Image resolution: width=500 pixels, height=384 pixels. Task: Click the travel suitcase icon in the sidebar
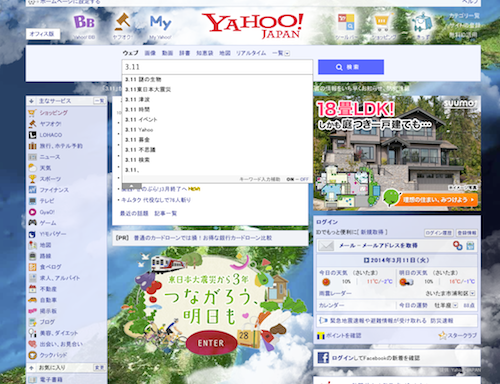coord(32,146)
